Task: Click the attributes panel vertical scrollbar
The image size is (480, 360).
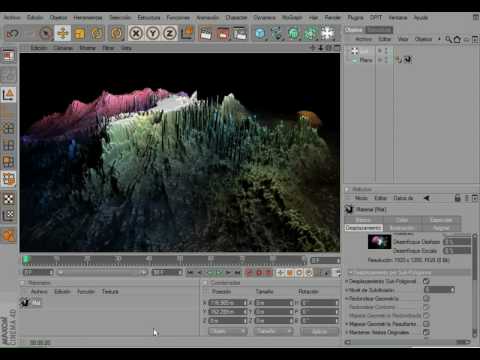Action: tap(474, 257)
